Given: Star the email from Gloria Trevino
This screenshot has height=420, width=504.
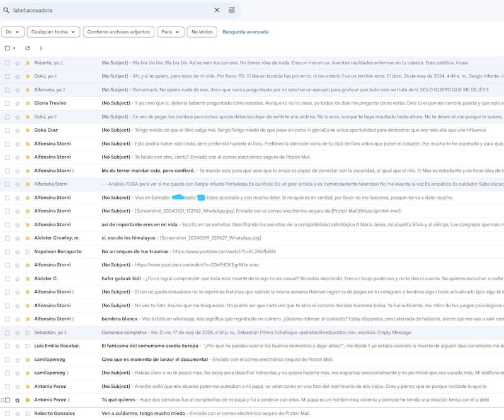Looking at the screenshot, I should click(18, 103).
